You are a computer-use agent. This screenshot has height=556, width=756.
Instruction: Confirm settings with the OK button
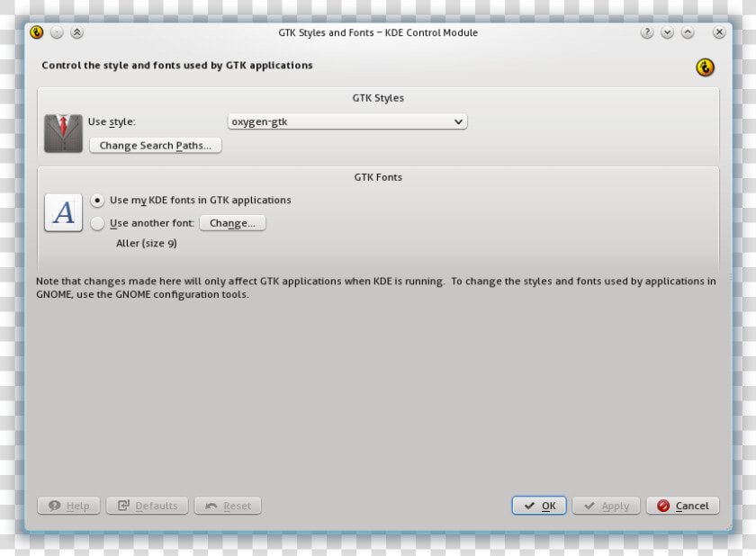539,506
